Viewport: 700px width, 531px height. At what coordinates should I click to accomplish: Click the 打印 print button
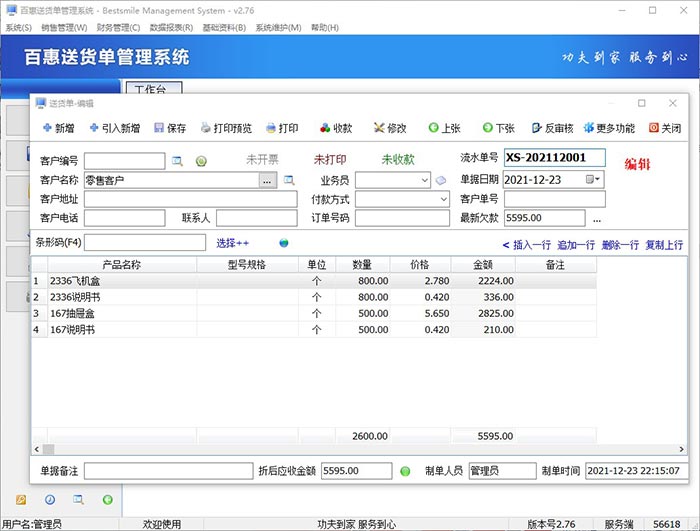click(282, 128)
